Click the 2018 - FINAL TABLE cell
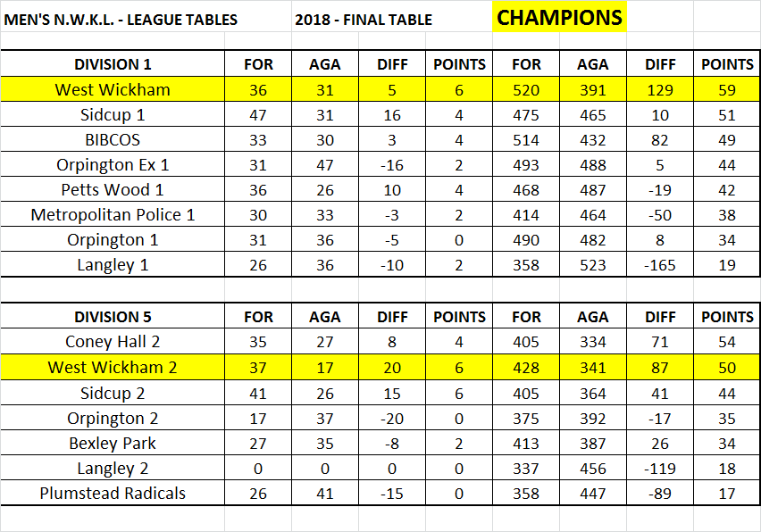This screenshot has width=761, height=532. coord(364,20)
